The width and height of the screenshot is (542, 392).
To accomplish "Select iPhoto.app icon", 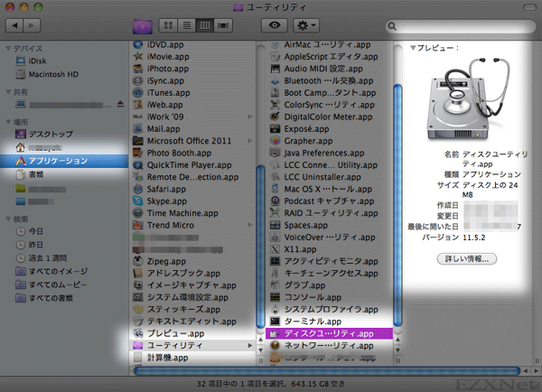I will [138, 69].
